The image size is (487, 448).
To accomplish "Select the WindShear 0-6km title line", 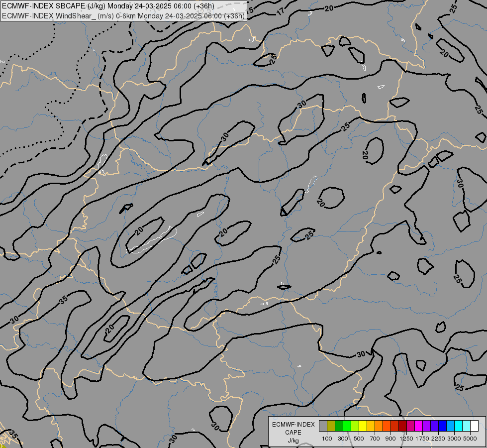I will 123,16.
